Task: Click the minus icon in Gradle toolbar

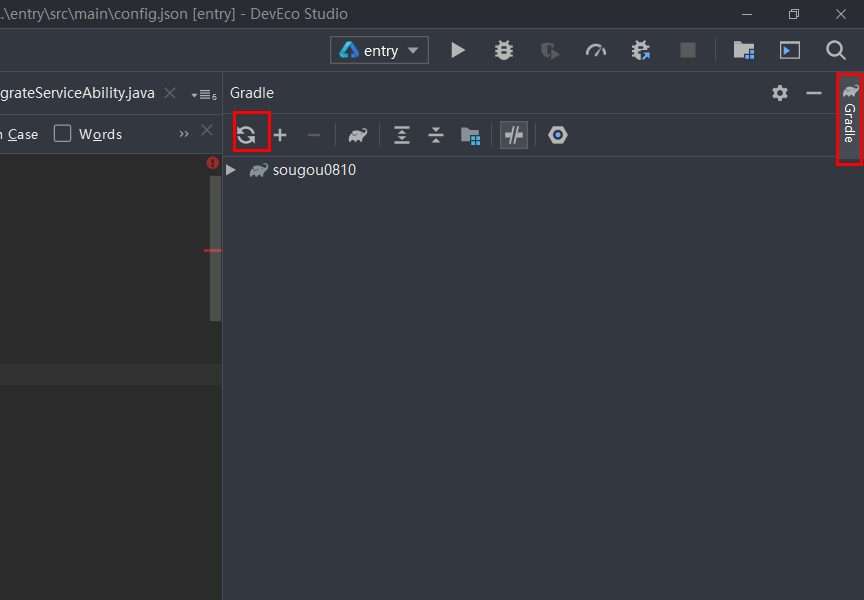Action: tap(314, 135)
